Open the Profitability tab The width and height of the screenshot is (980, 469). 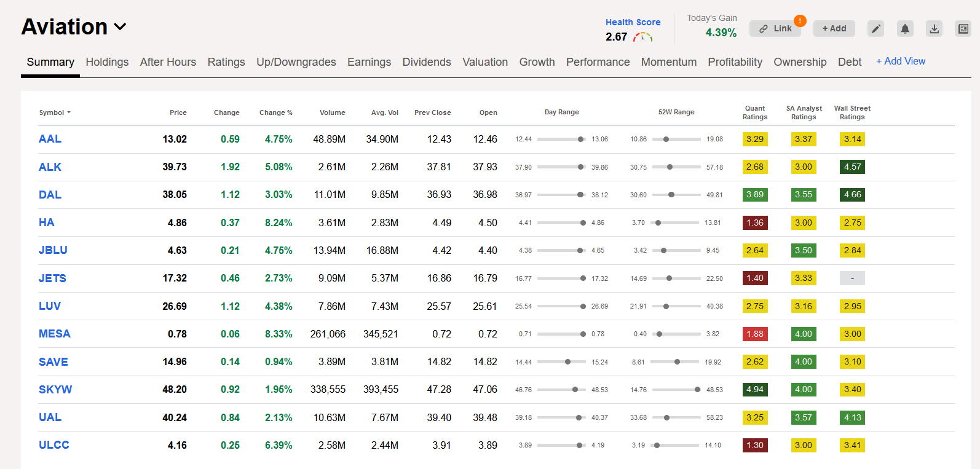tap(735, 62)
